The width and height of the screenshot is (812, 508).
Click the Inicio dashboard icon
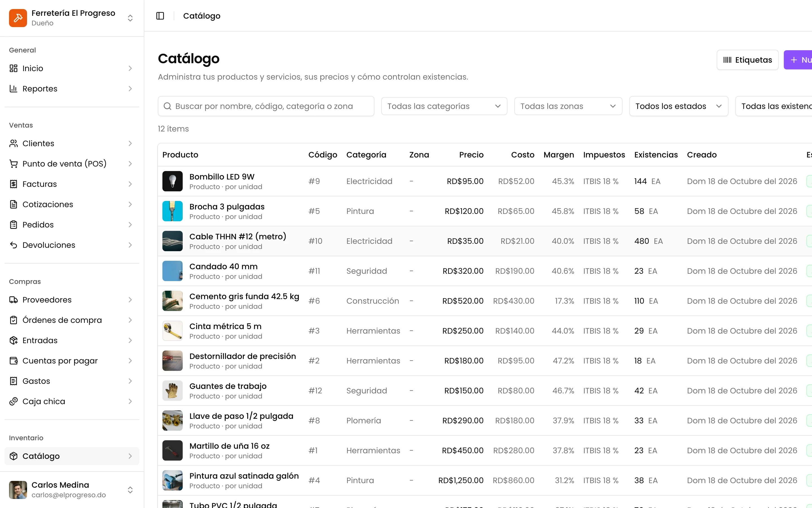pyautogui.click(x=14, y=68)
